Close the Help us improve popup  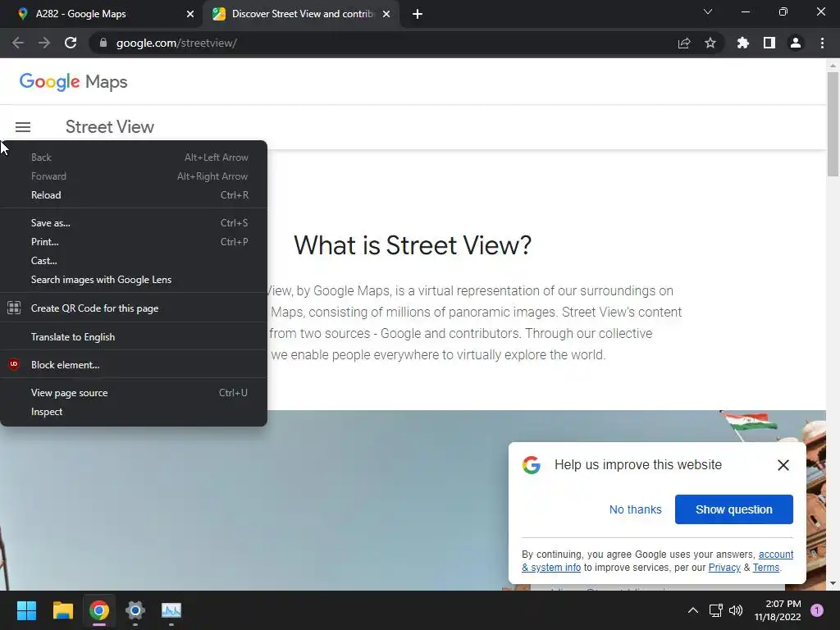pos(783,465)
